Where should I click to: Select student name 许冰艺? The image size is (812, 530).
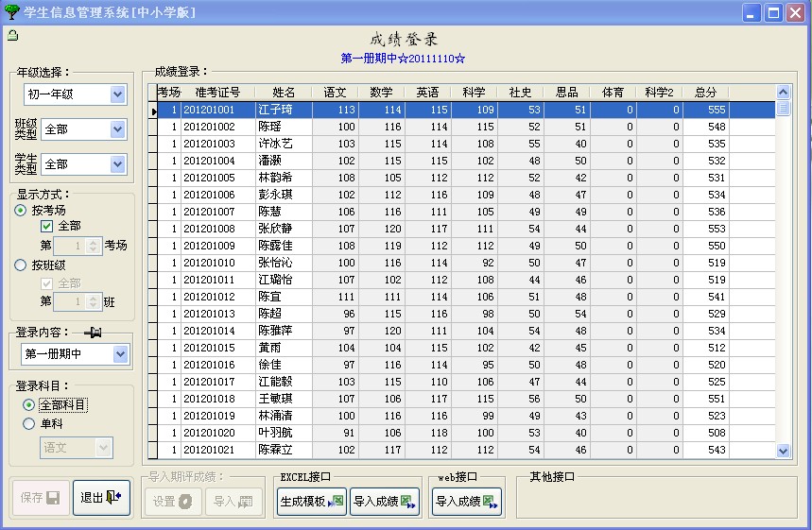tap(275, 144)
